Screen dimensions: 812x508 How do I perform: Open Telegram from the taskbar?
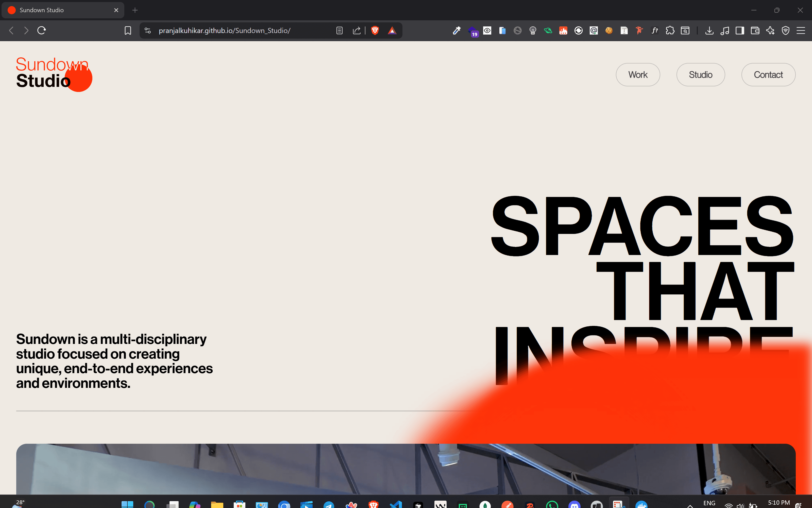329,504
